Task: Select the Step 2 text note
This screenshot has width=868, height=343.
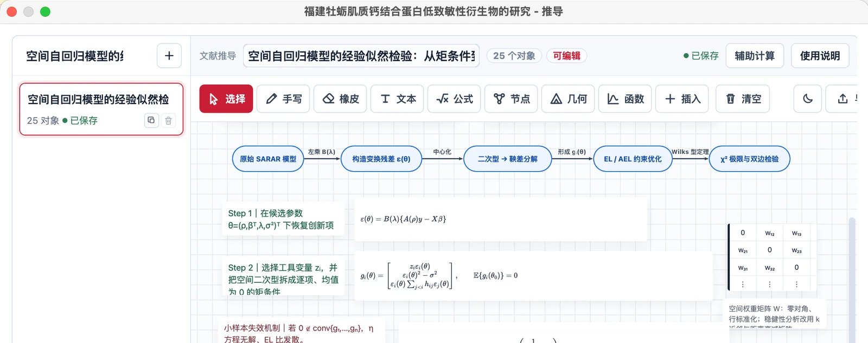Action: point(283,276)
